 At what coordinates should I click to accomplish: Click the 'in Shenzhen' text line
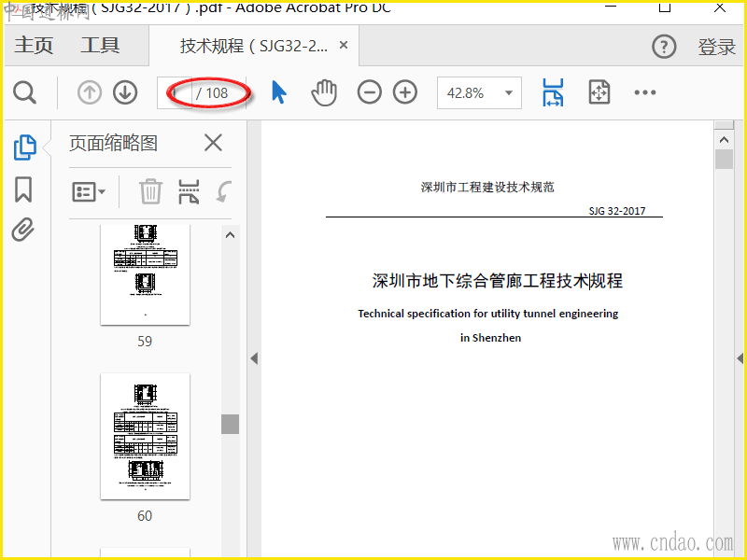[491, 338]
